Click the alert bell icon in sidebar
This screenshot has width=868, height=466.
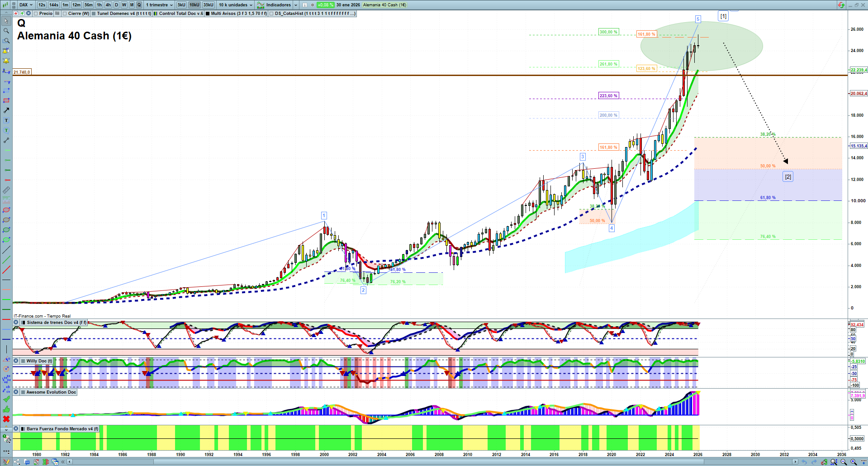(x=6, y=61)
